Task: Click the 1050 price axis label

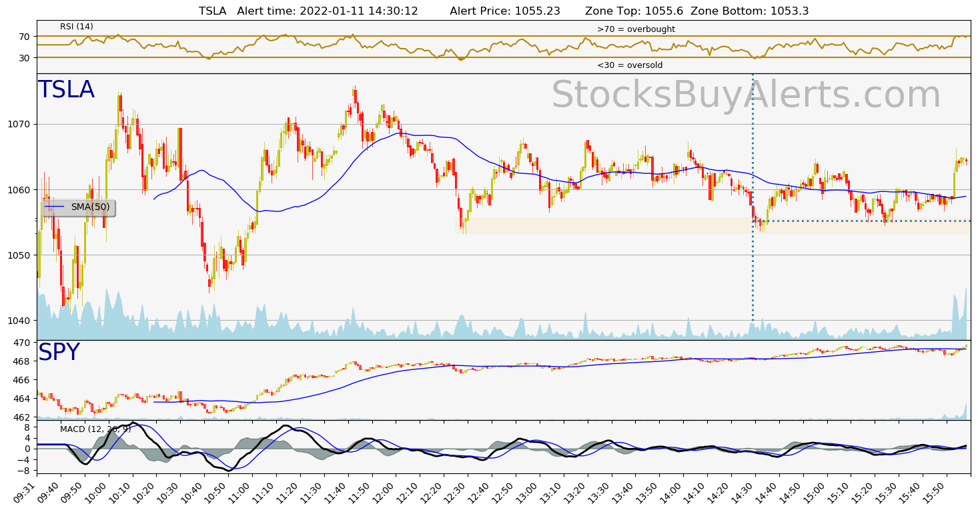Action: [x=19, y=255]
